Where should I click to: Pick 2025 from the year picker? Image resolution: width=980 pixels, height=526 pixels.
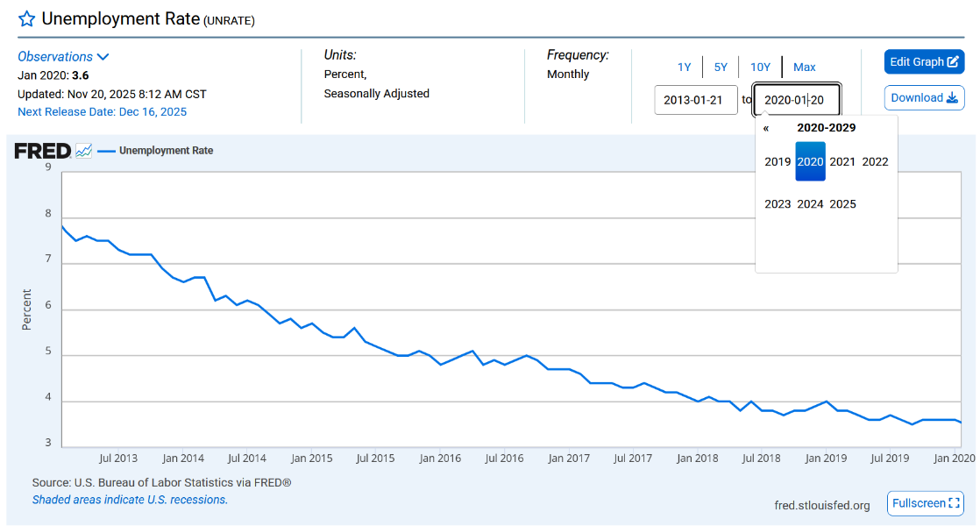842,204
